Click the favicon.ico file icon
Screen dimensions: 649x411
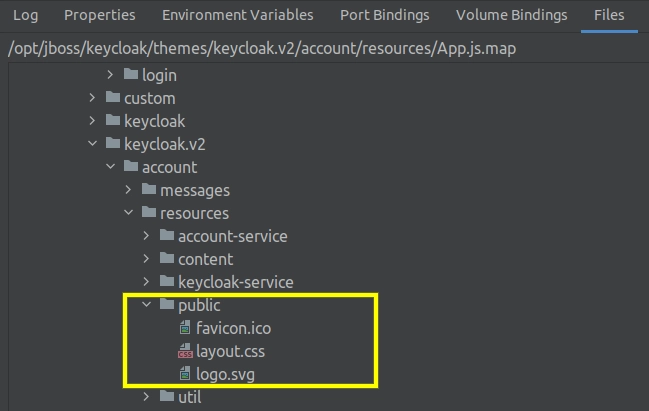(185, 328)
